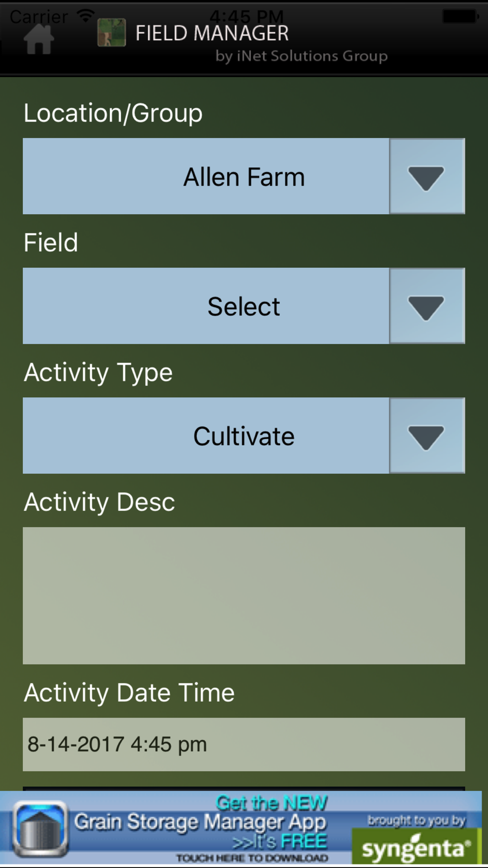Tap the Field 'Select' value box
This screenshot has height=868, width=488.
click(206, 306)
